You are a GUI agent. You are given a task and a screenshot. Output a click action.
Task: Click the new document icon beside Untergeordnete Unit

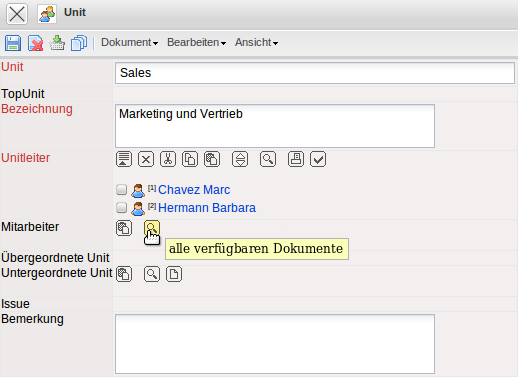pyautogui.click(x=174, y=274)
